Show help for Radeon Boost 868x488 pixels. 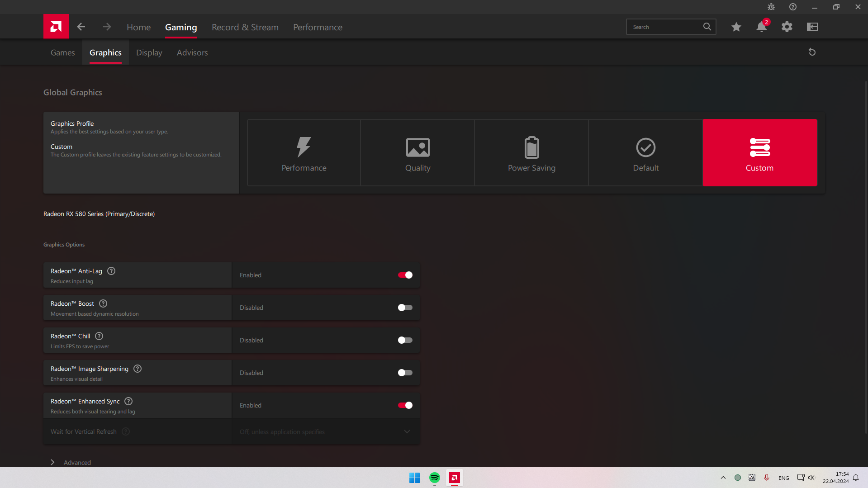103,303
